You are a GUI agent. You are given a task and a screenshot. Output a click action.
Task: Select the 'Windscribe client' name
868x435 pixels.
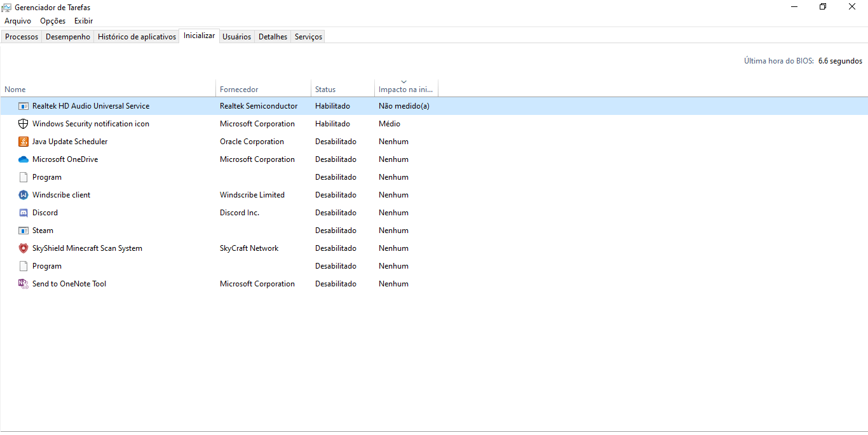[62, 195]
